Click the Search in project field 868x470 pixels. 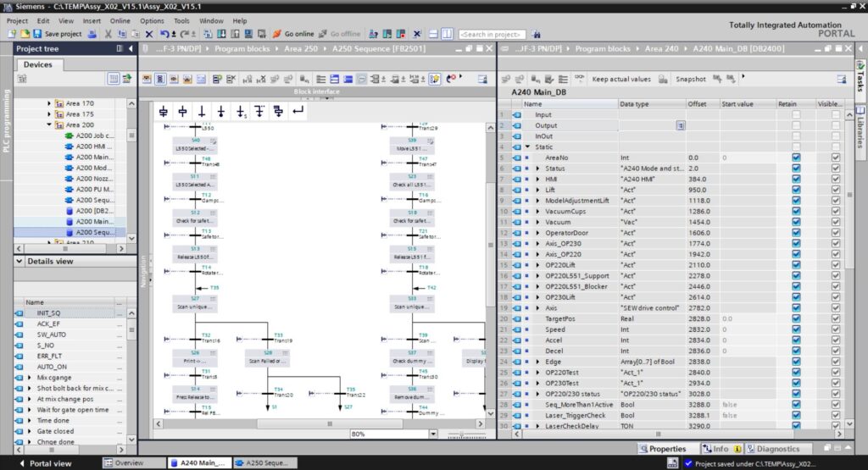click(492, 34)
